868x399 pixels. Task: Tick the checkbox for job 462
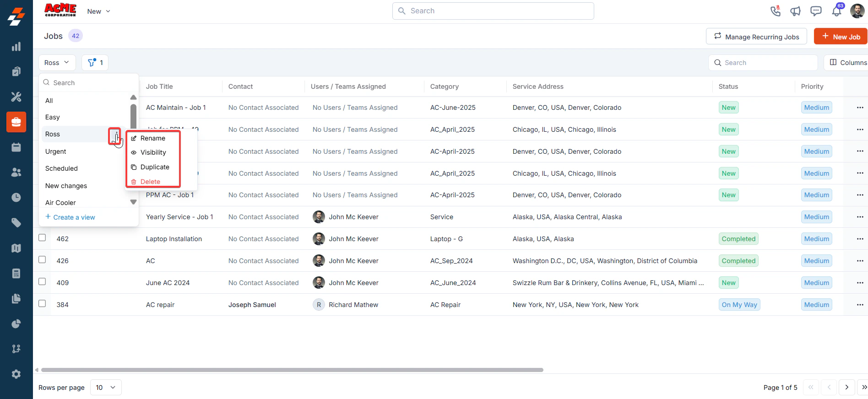42,237
